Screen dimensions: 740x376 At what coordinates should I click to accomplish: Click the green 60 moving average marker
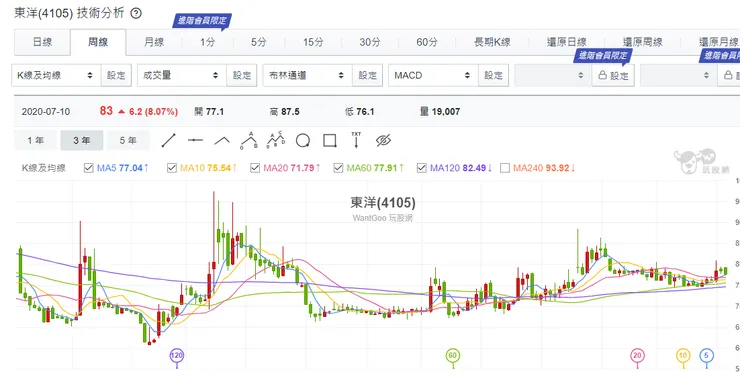[453, 356]
